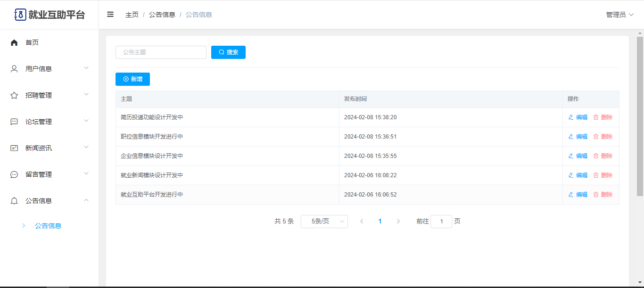Click the sidebar collapse hamburger icon
This screenshot has height=288, width=644.
[110, 15]
